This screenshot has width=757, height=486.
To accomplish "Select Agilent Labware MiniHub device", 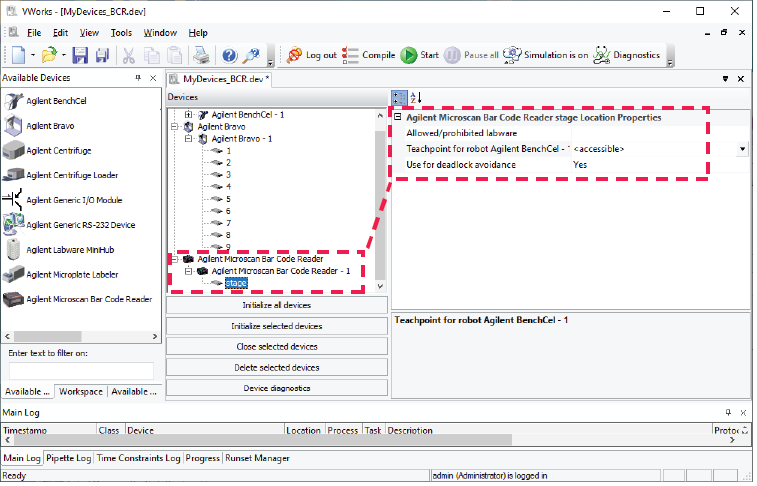I will pyautogui.click(x=60, y=250).
